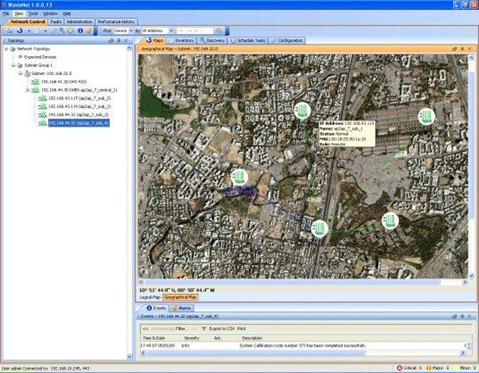
Task: Click the first icon on main toolbar
Action: pyautogui.click(x=9, y=31)
